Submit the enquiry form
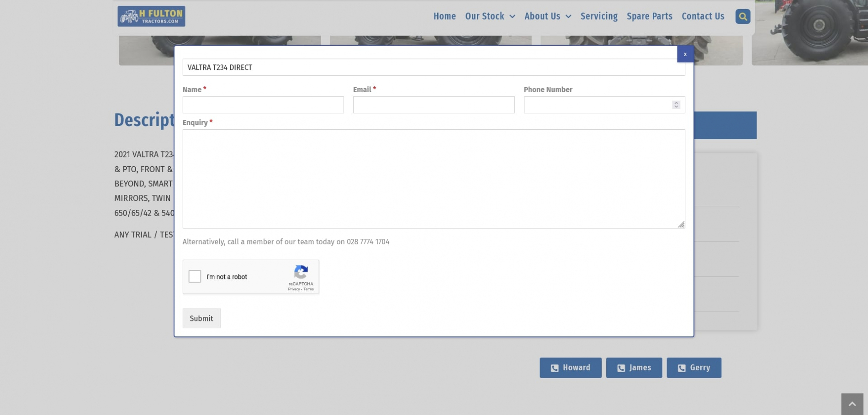The width and height of the screenshot is (868, 415). 201,318
